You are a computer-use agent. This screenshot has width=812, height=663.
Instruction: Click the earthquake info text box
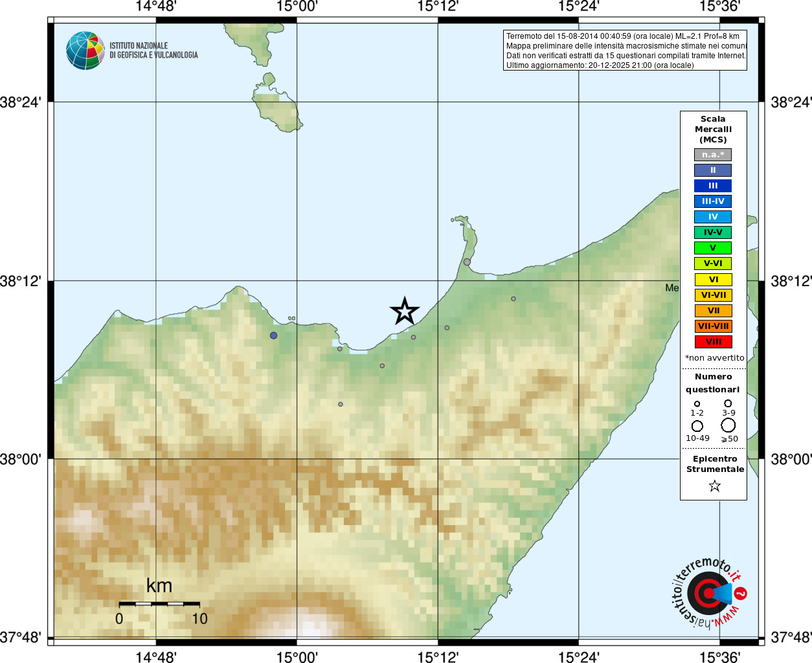[625, 51]
